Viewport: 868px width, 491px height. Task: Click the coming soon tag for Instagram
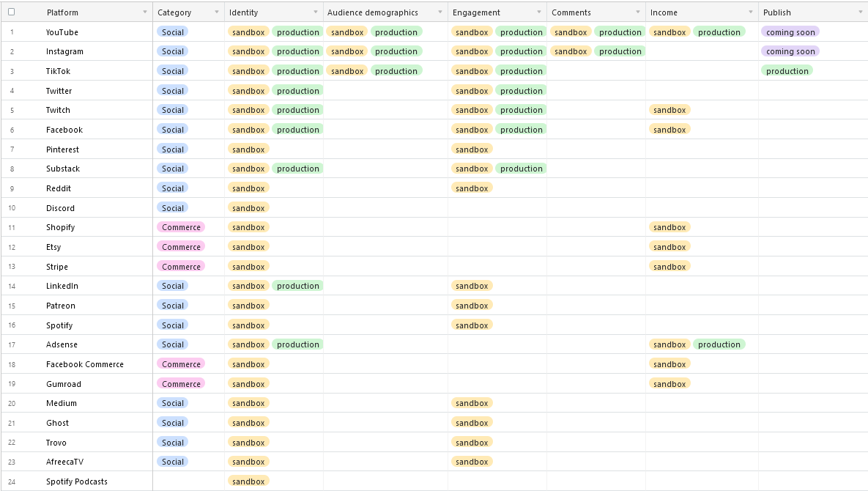[790, 51]
